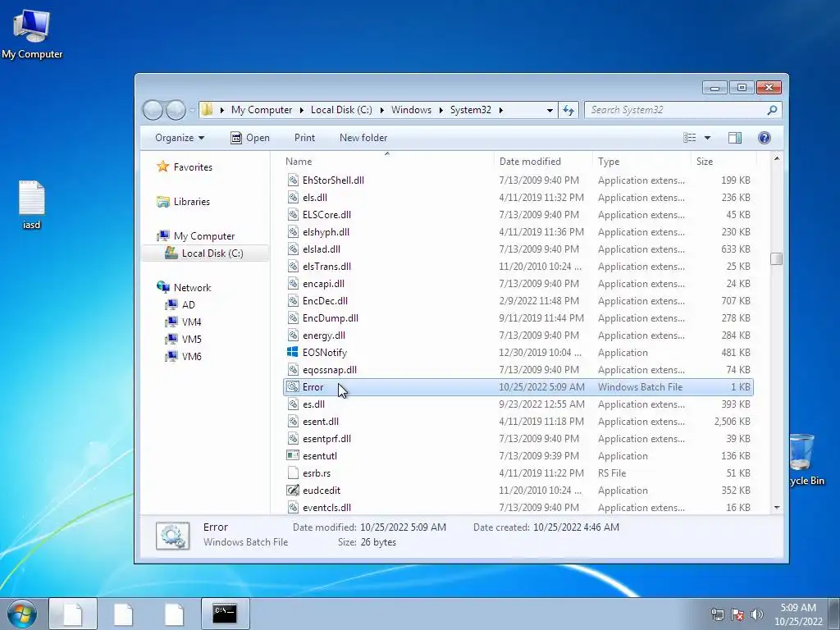Screen dimensions: 840x630
Task: Click the network tray icon
Action: pos(717,614)
